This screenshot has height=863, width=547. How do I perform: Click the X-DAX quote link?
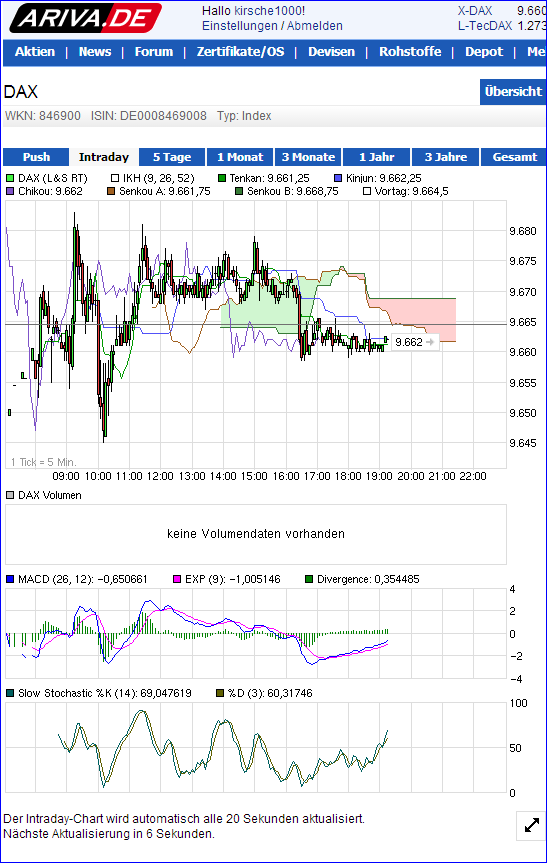pyautogui.click(x=474, y=10)
